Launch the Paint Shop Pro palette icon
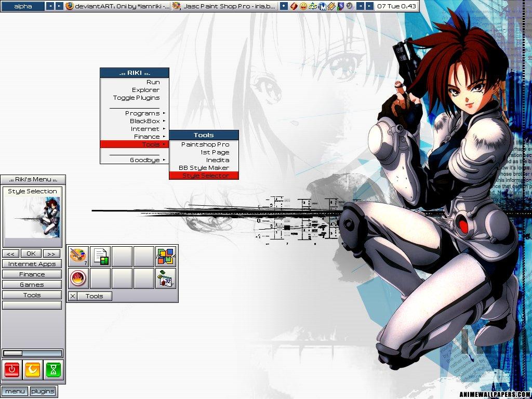 [78, 257]
